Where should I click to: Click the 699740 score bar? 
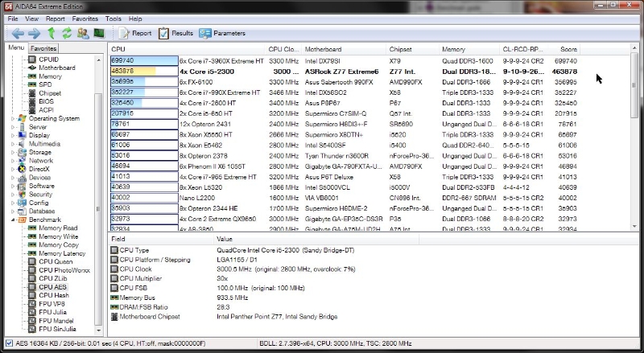(144, 61)
